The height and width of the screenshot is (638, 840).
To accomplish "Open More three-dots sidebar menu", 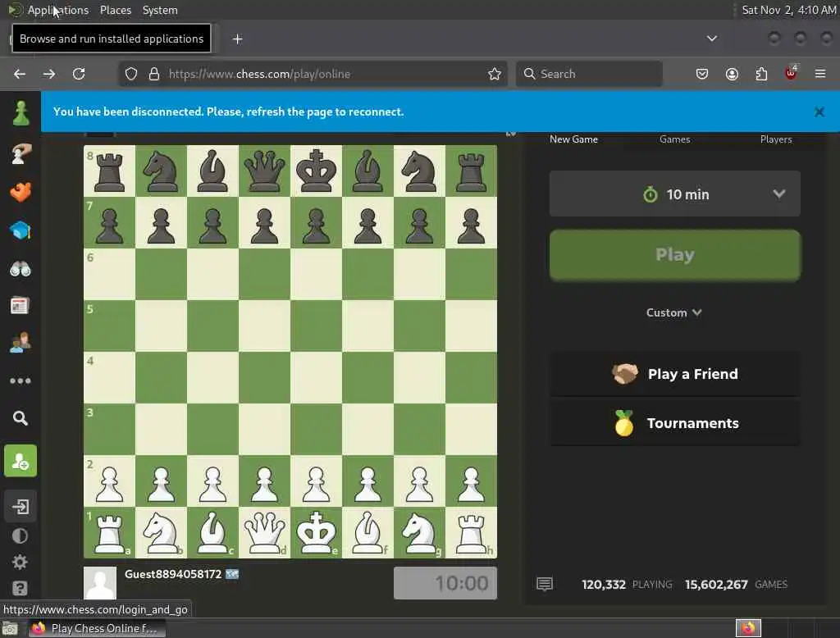I will 21,381.
